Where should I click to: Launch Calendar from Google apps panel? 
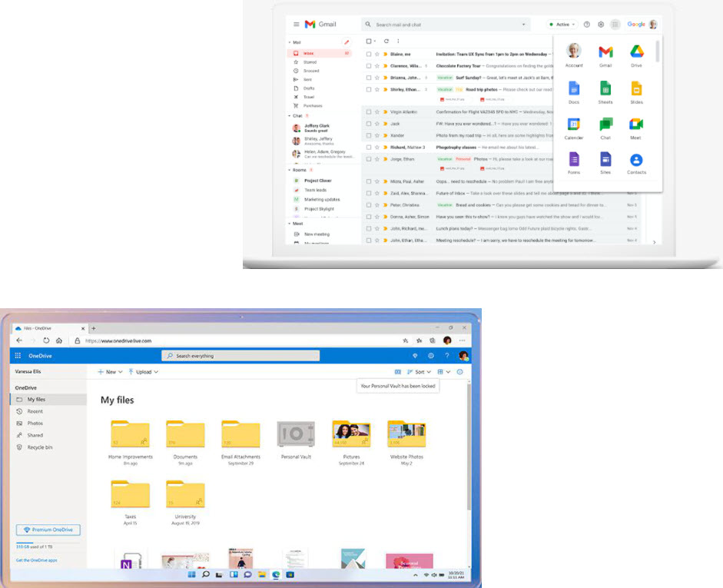[574, 128]
